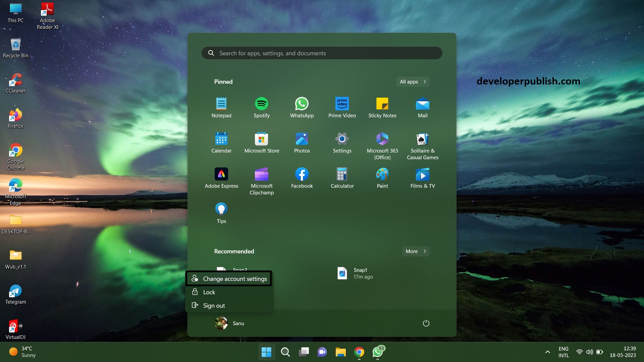Show more Recommended items
This screenshot has width=644, height=362.
pos(415,251)
